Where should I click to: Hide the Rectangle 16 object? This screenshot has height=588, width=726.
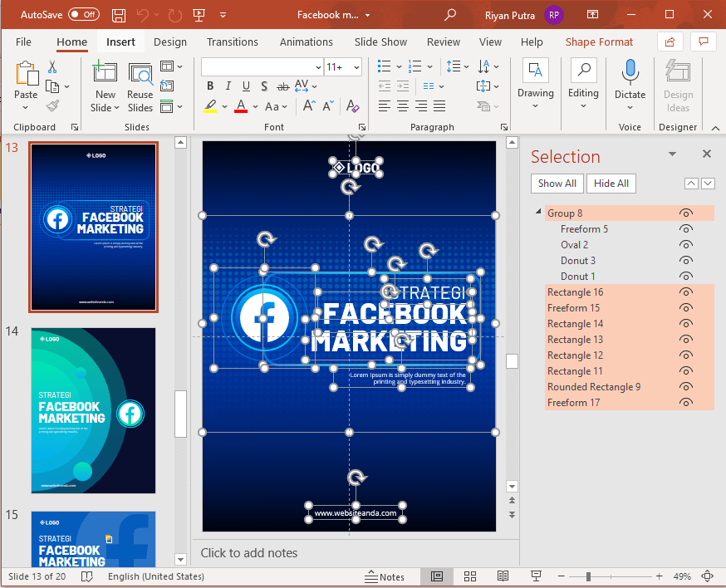click(x=686, y=292)
